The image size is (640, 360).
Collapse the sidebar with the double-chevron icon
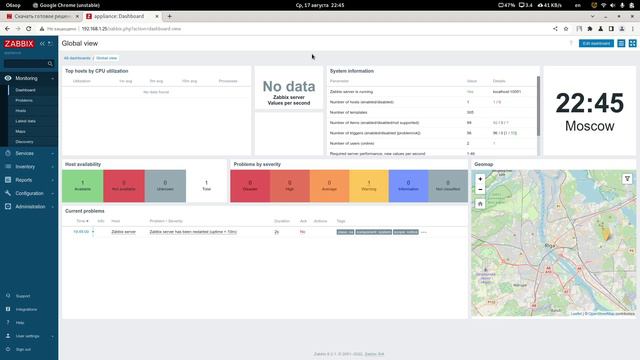click(42, 43)
